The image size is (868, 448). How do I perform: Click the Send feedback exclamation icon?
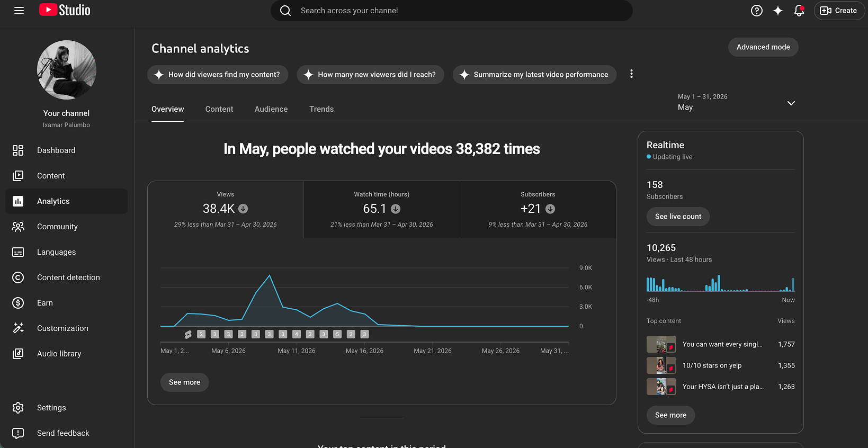18,433
